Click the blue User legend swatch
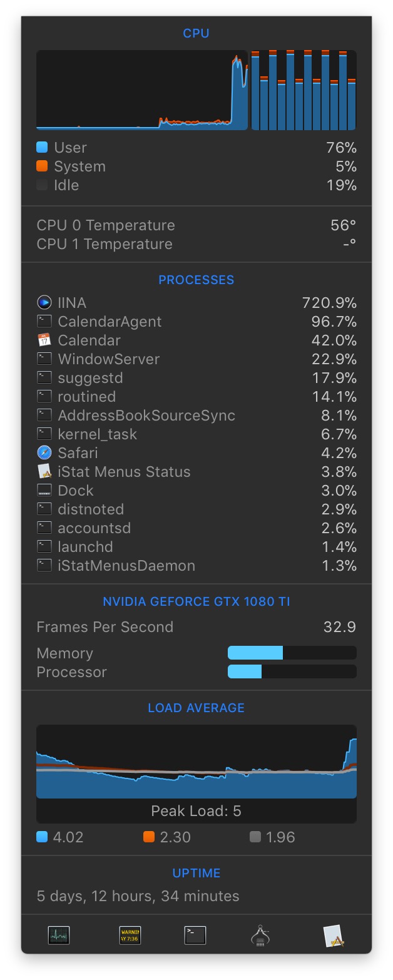Viewport: 393px width, 980px height. 42,148
